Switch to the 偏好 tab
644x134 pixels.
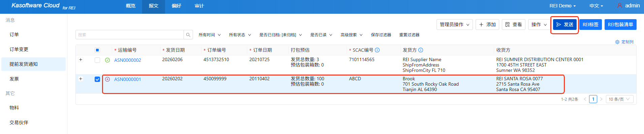[176, 6]
